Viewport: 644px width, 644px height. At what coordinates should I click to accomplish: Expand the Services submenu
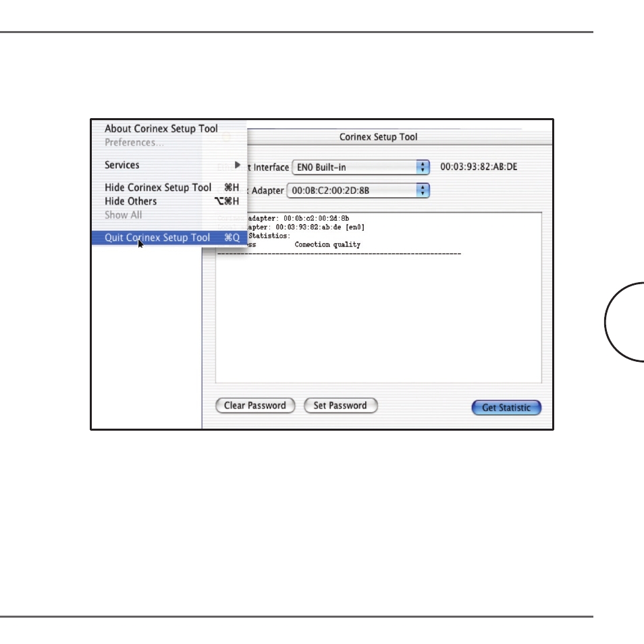click(x=169, y=165)
